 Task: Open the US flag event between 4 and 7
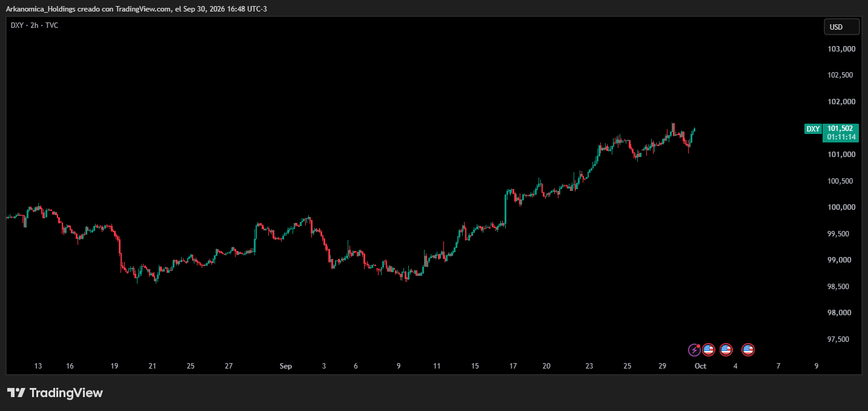pyautogui.click(x=748, y=350)
